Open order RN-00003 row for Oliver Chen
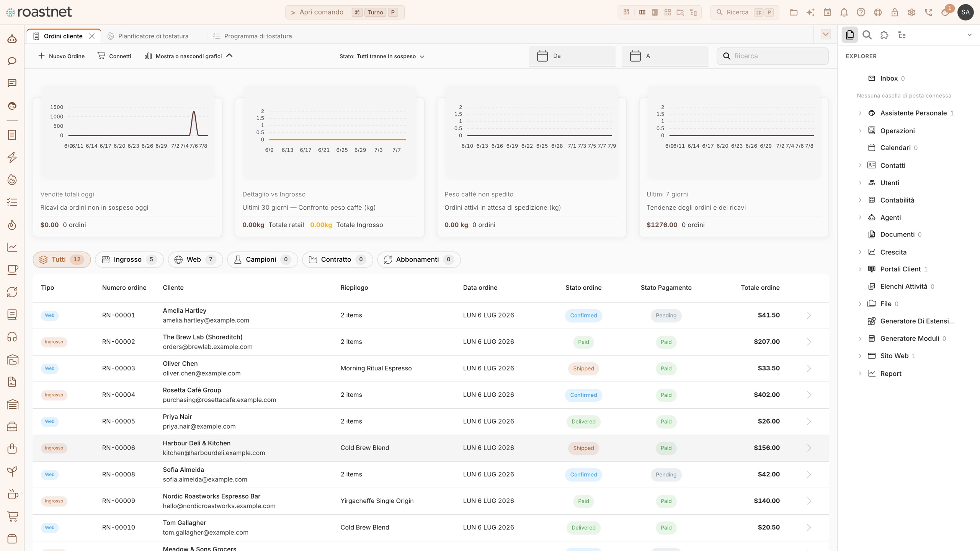Viewport: 980px width, 551px height. 431,368
